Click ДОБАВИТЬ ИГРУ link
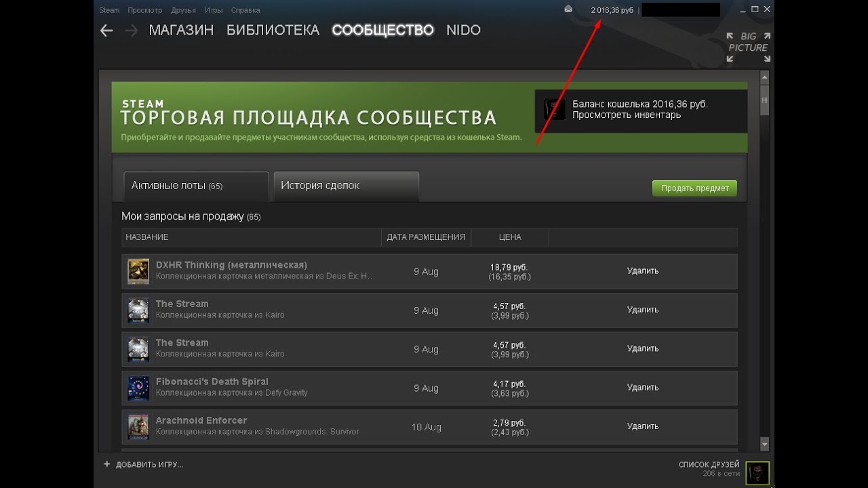The image size is (868, 488). (x=149, y=465)
